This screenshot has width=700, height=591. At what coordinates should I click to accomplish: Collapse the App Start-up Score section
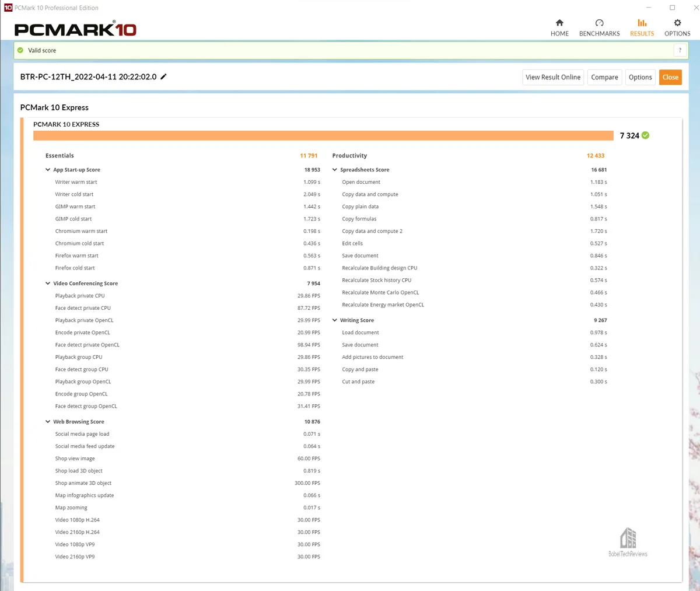pyautogui.click(x=48, y=170)
